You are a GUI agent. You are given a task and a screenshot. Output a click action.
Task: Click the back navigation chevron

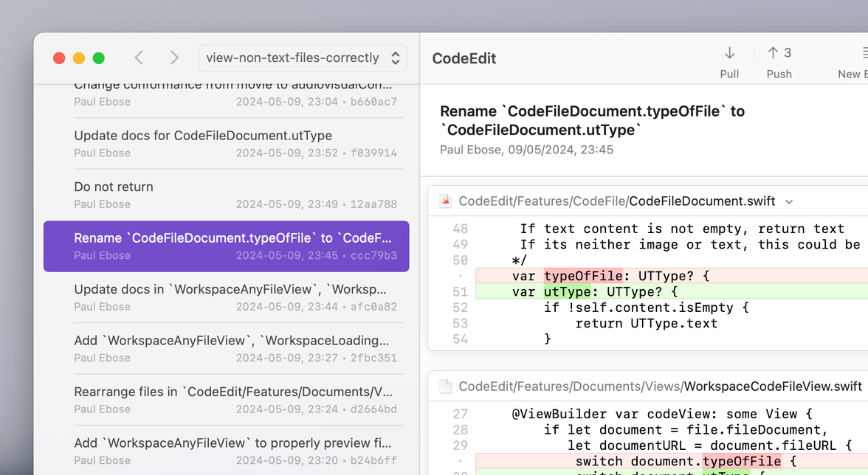click(x=139, y=58)
